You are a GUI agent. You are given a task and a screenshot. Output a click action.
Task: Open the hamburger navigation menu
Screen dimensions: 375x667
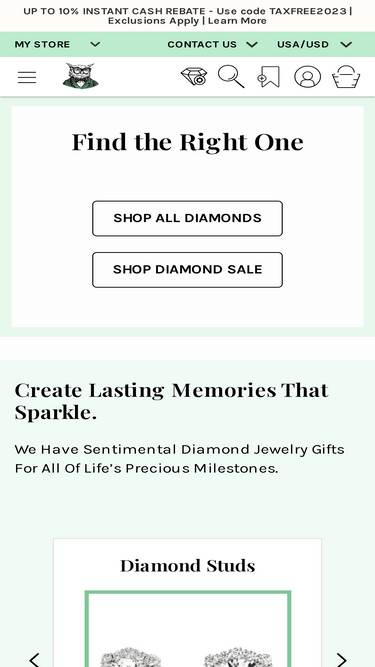click(x=27, y=77)
